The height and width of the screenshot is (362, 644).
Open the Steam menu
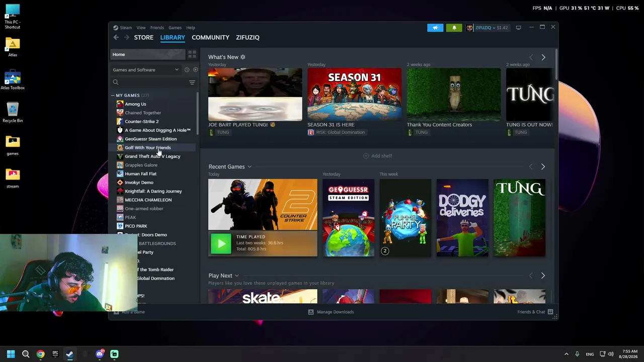point(126,28)
